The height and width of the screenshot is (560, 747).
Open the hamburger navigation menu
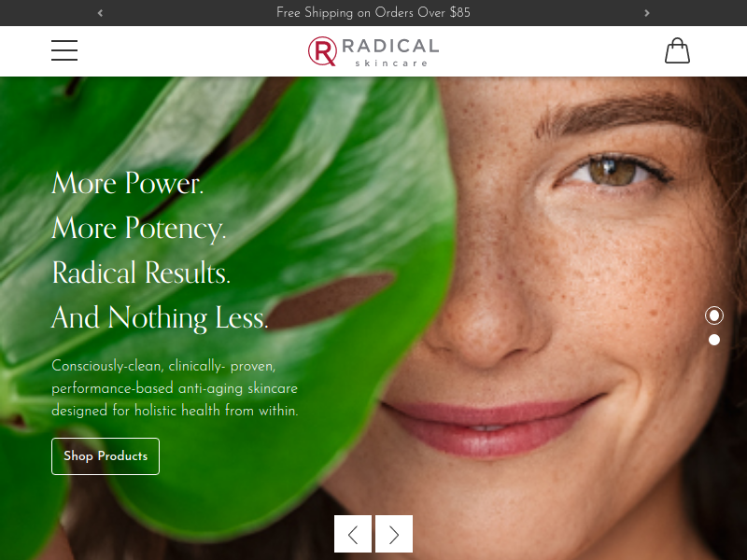pyautogui.click(x=64, y=50)
